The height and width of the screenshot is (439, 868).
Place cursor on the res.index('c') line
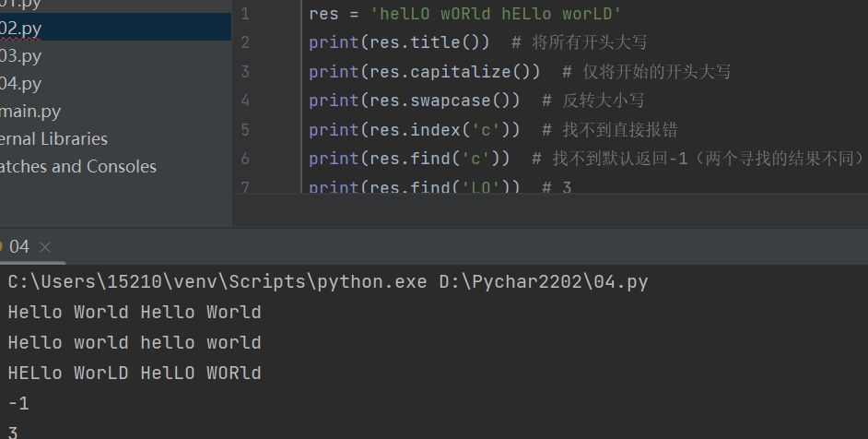point(414,130)
